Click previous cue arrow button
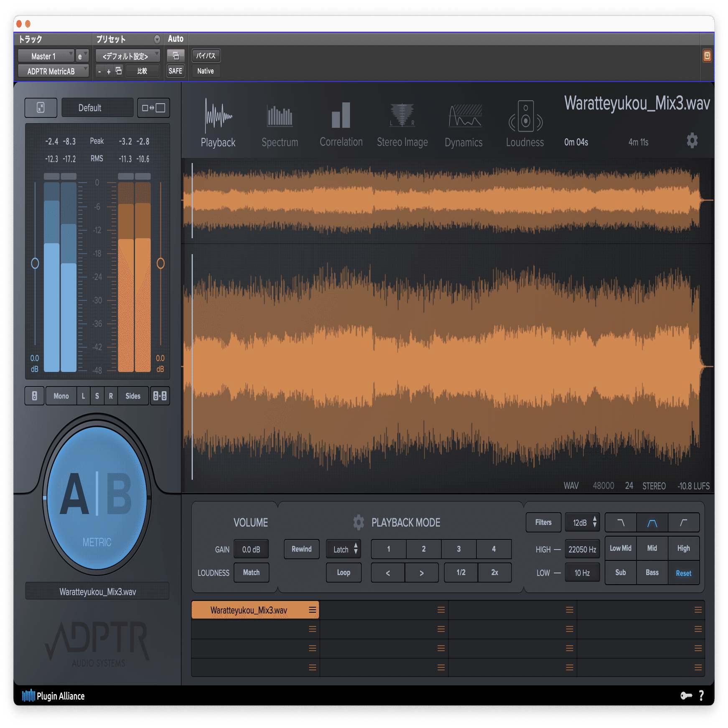This screenshot has width=728, height=728. (388, 573)
